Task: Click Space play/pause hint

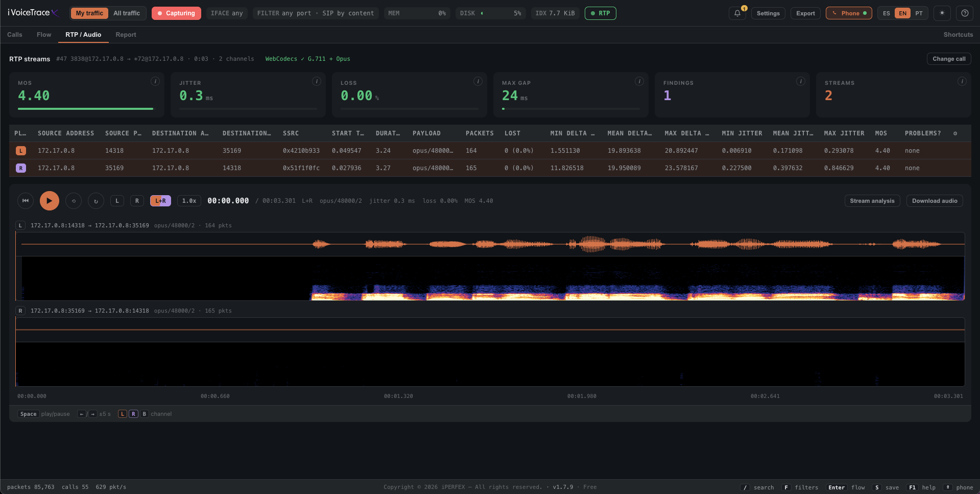Action: (44, 414)
